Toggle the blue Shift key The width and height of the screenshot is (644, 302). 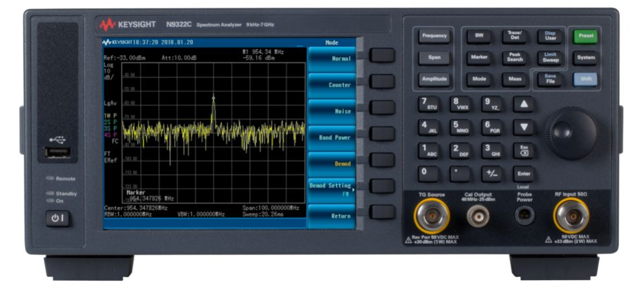point(585,80)
